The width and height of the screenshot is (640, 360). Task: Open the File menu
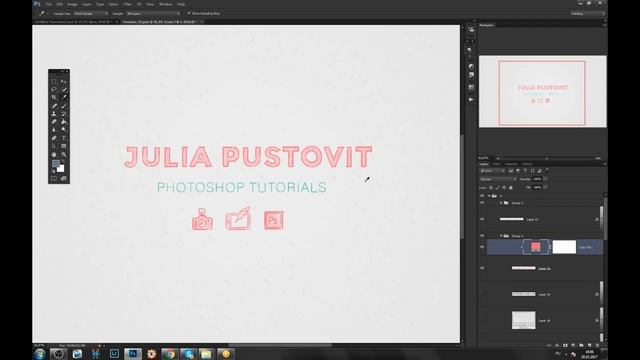pos(49,4)
